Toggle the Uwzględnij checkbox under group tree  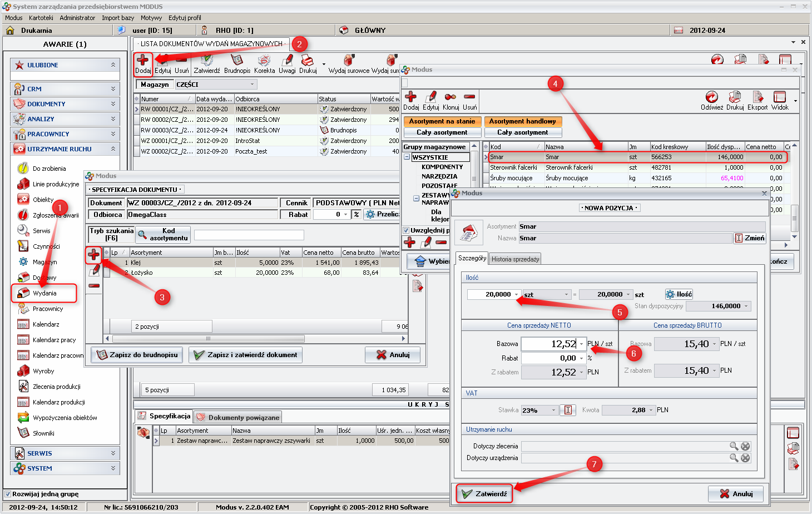point(407,230)
